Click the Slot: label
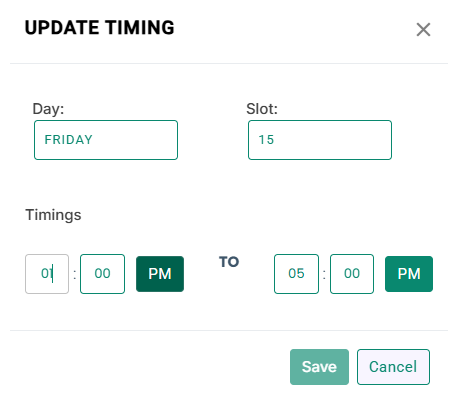The width and height of the screenshot is (457, 396). click(x=262, y=109)
